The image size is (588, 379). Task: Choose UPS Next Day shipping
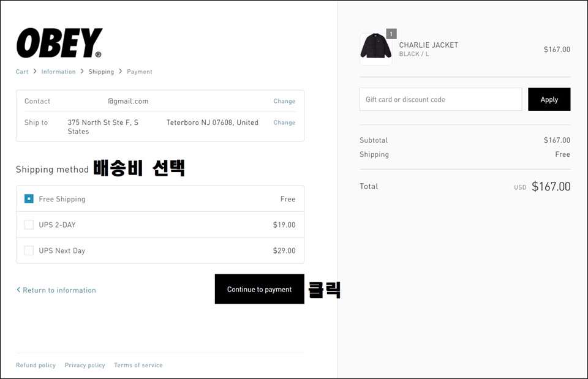coord(29,250)
